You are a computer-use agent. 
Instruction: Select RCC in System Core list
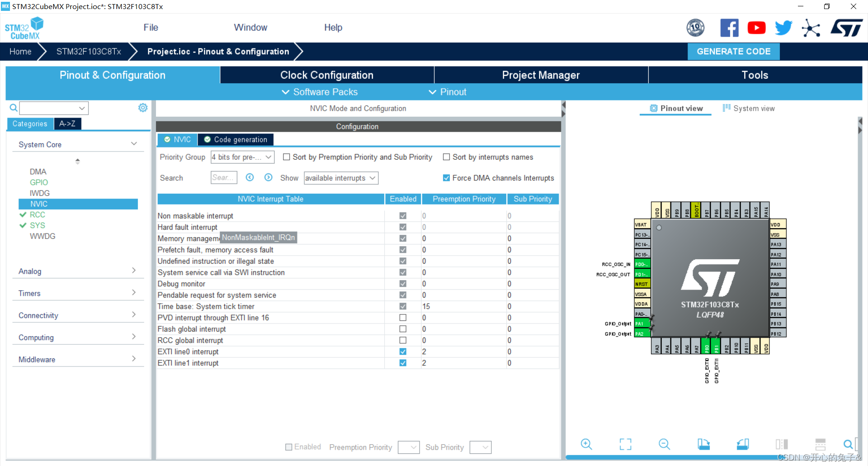[38, 214]
